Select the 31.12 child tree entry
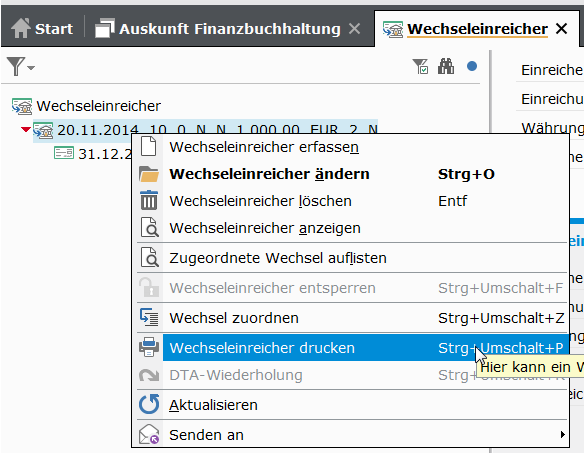Screen dimensions: 584x453 point(93,153)
